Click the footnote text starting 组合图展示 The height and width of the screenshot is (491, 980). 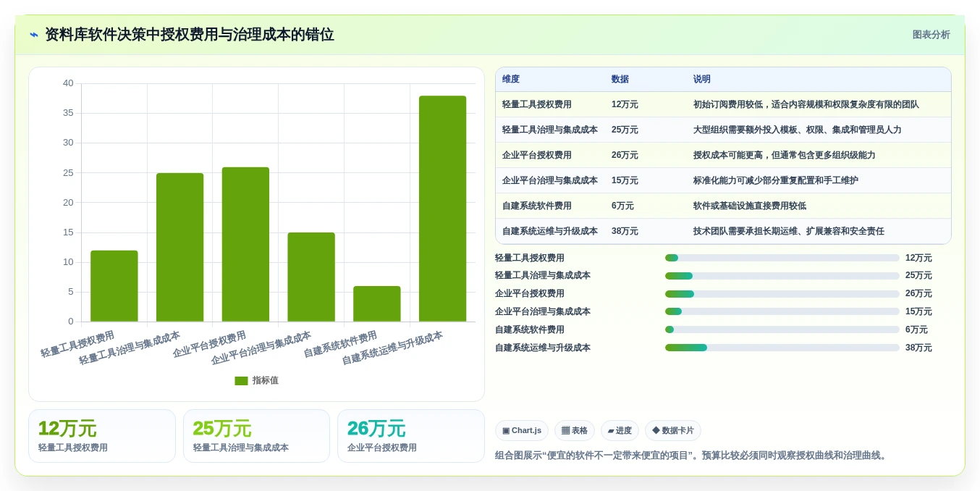[x=692, y=456]
